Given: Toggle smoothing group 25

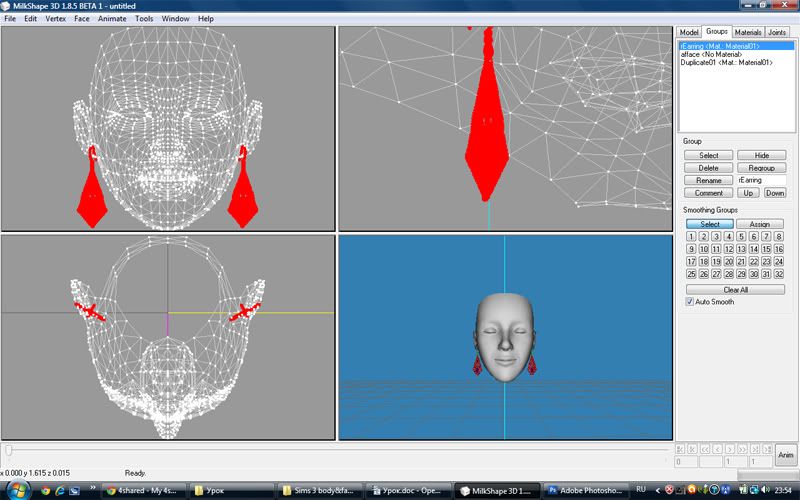Looking at the screenshot, I should pyautogui.click(x=691, y=274).
